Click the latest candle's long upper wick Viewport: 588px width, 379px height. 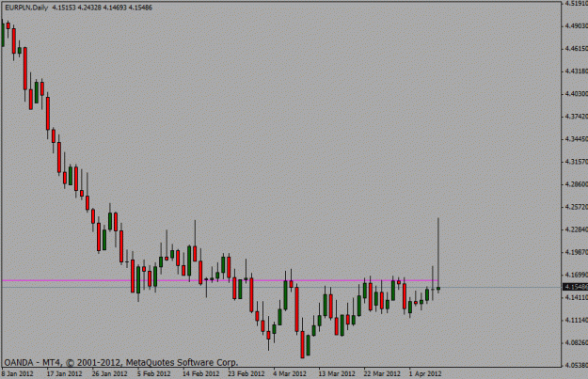tap(438, 252)
